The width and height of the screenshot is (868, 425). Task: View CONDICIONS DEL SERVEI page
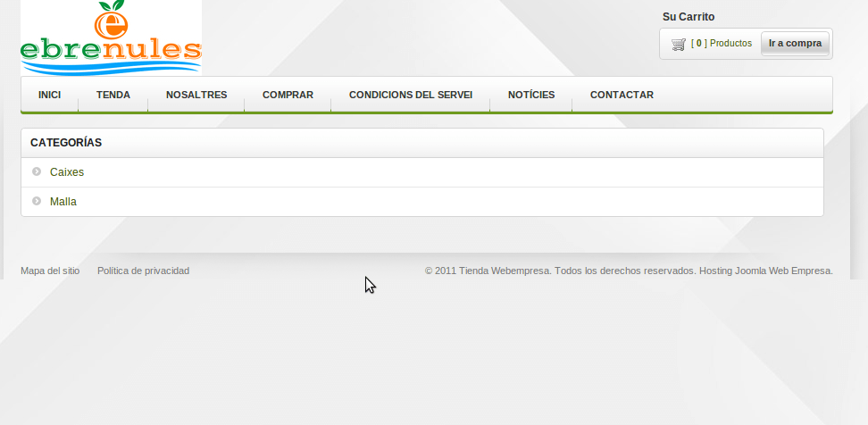point(411,95)
